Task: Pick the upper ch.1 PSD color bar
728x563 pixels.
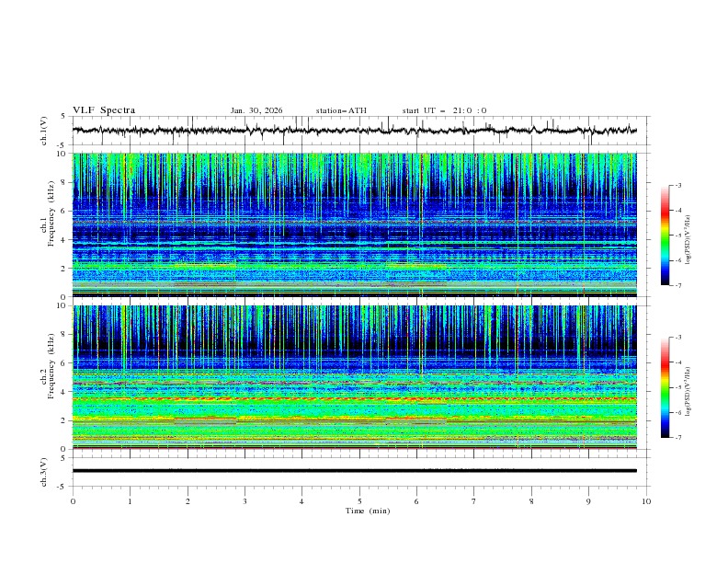Action: (665, 236)
